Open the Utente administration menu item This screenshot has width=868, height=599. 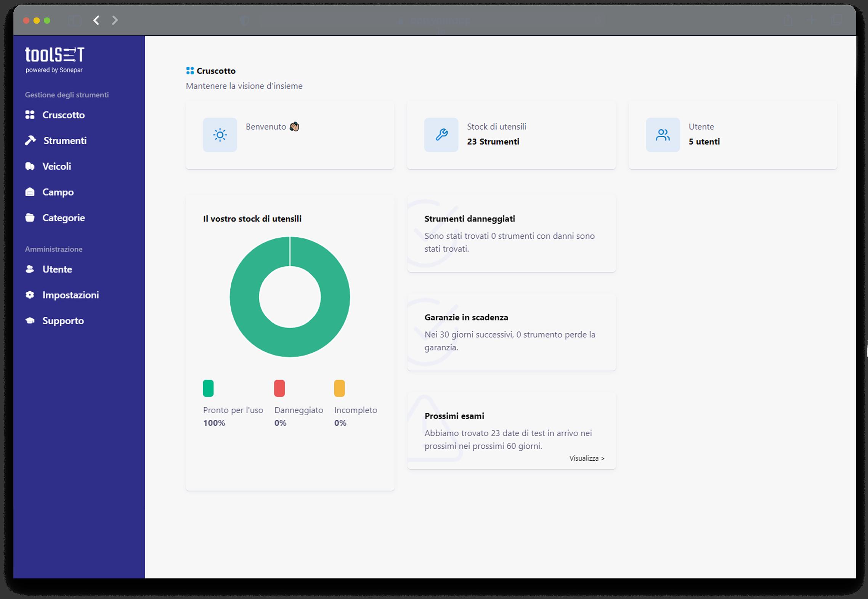point(57,269)
